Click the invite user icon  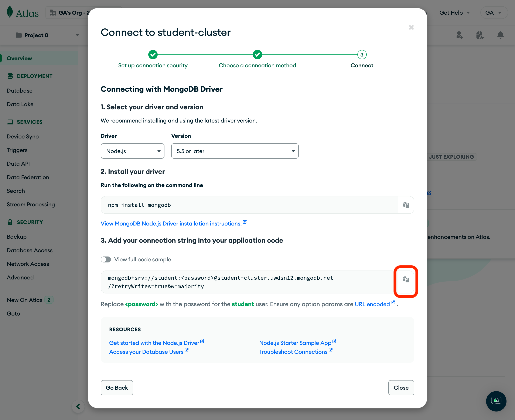click(459, 35)
